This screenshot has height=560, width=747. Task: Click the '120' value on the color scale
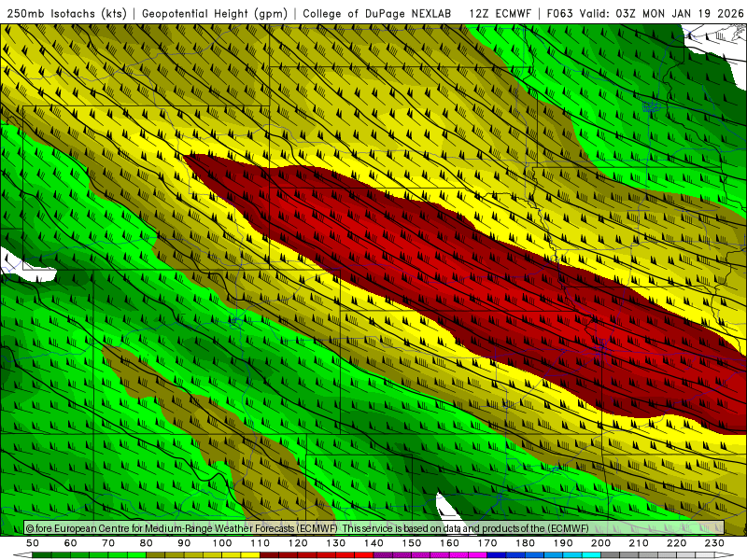(x=298, y=543)
